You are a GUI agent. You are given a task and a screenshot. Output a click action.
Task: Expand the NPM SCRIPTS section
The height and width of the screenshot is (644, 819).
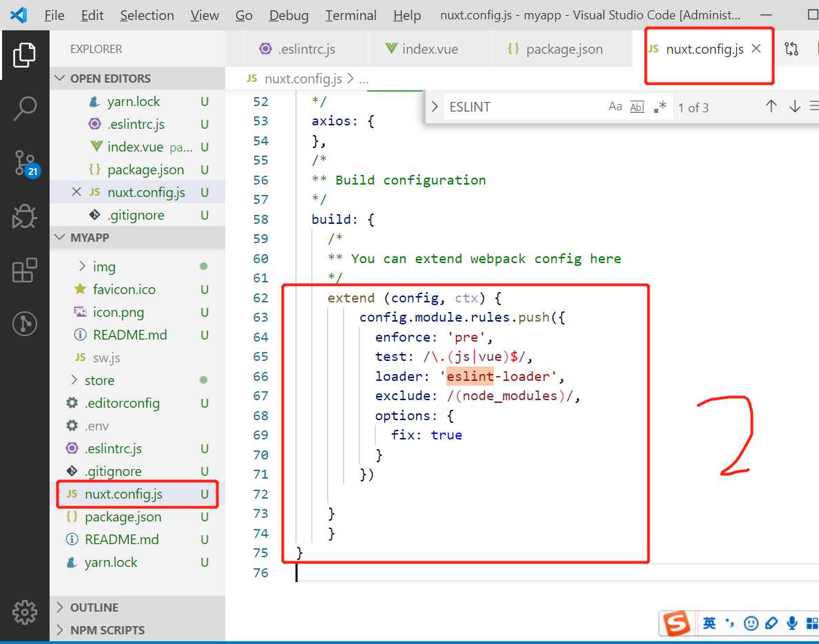[x=138, y=630]
